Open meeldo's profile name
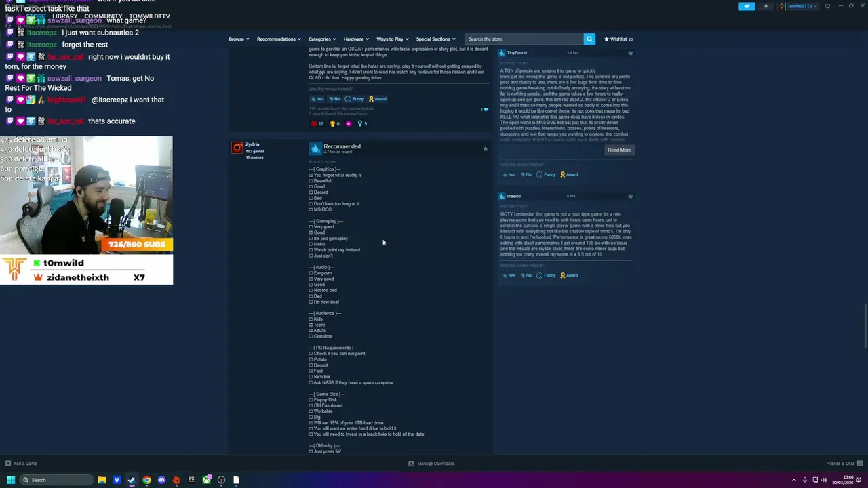868x488 pixels. pyautogui.click(x=513, y=197)
